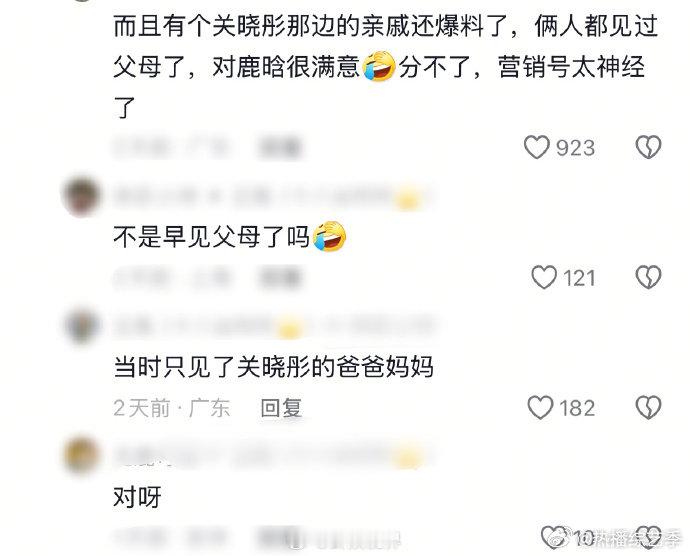Like the comment with 121 likes

pyautogui.click(x=544, y=277)
